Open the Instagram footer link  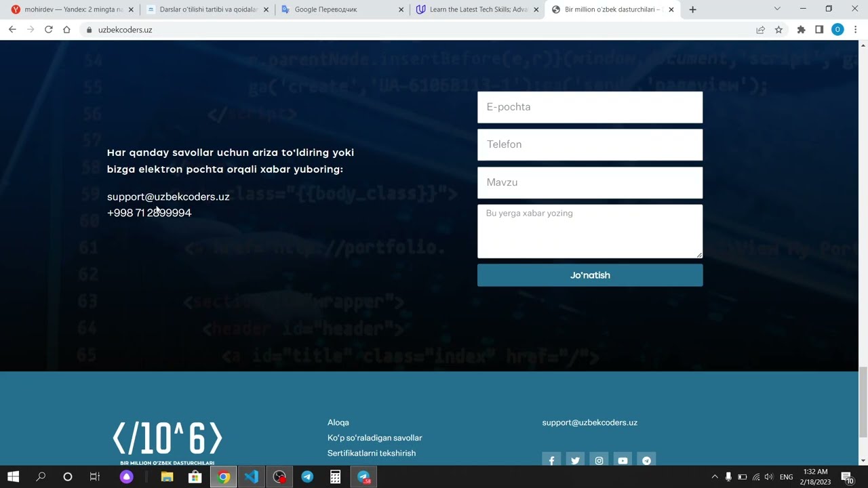coord(599,460)
